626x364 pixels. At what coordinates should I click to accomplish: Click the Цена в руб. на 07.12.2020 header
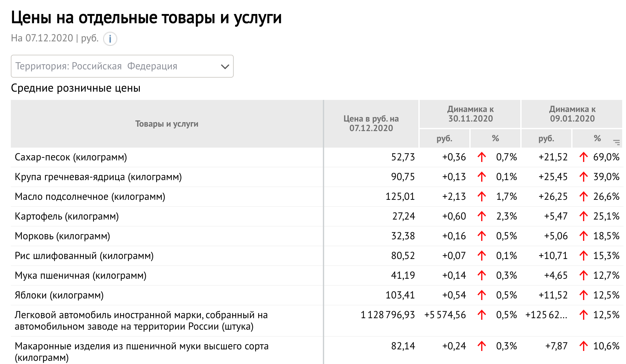pos(371,123)
